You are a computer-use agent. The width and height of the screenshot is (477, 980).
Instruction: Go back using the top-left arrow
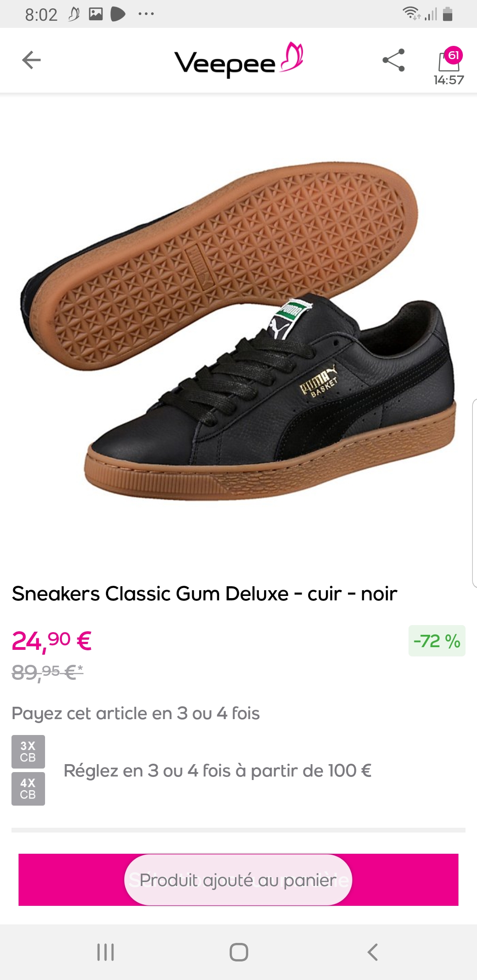pyautogui.click(x=31, y=60)
